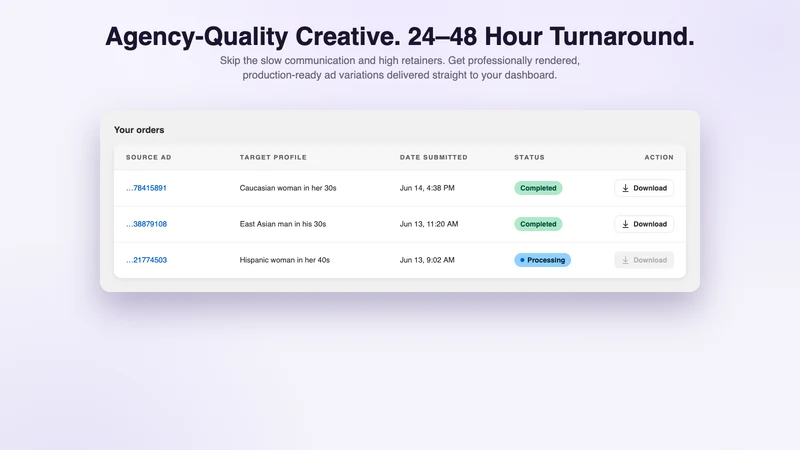Click the Processing status badge

point(542,260)
